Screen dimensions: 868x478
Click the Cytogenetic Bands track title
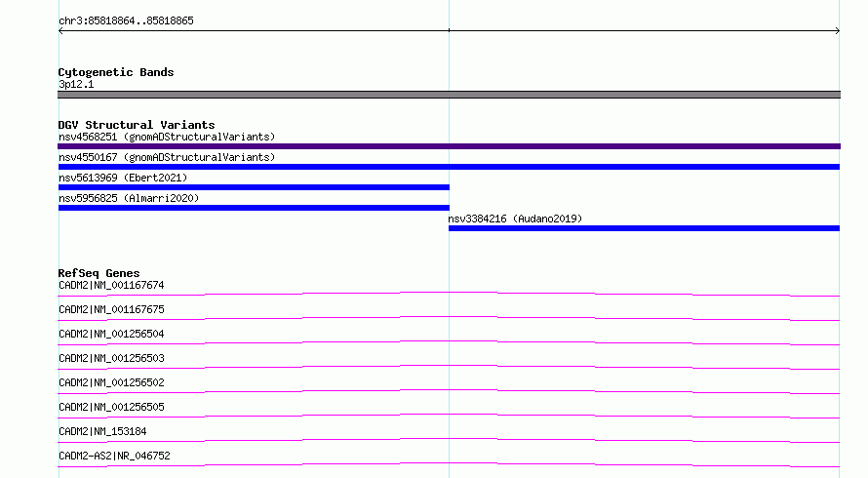click(116, 72)
